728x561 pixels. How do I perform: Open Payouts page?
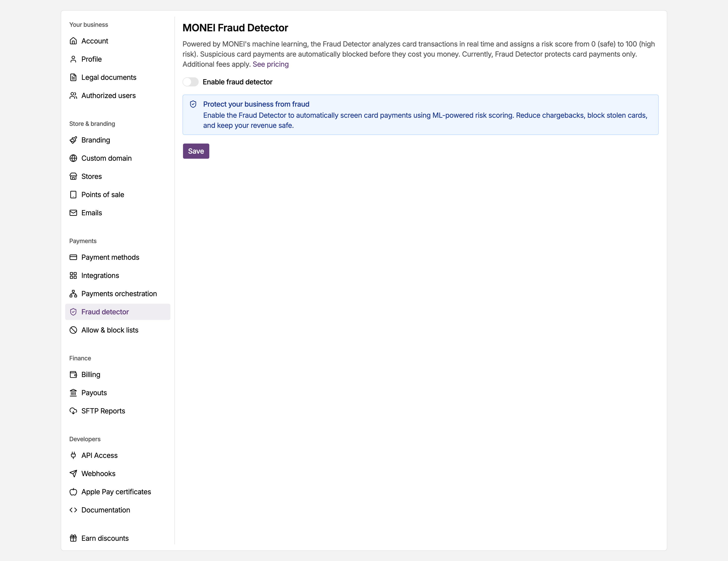coord(118,393)
